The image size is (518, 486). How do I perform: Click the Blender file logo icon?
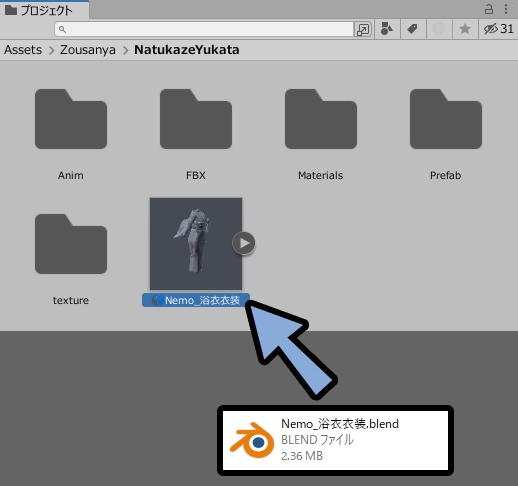click(x=253, y=440)
